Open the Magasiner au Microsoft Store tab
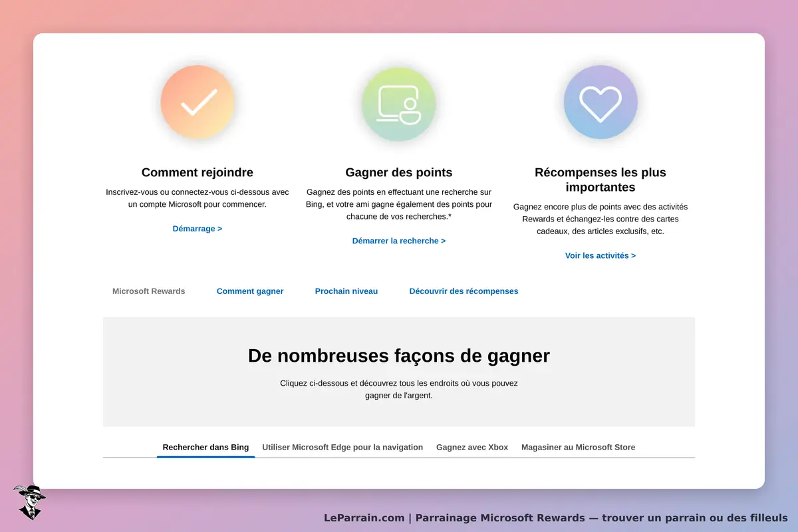The image size is (798, 532). tap(578, 448)
